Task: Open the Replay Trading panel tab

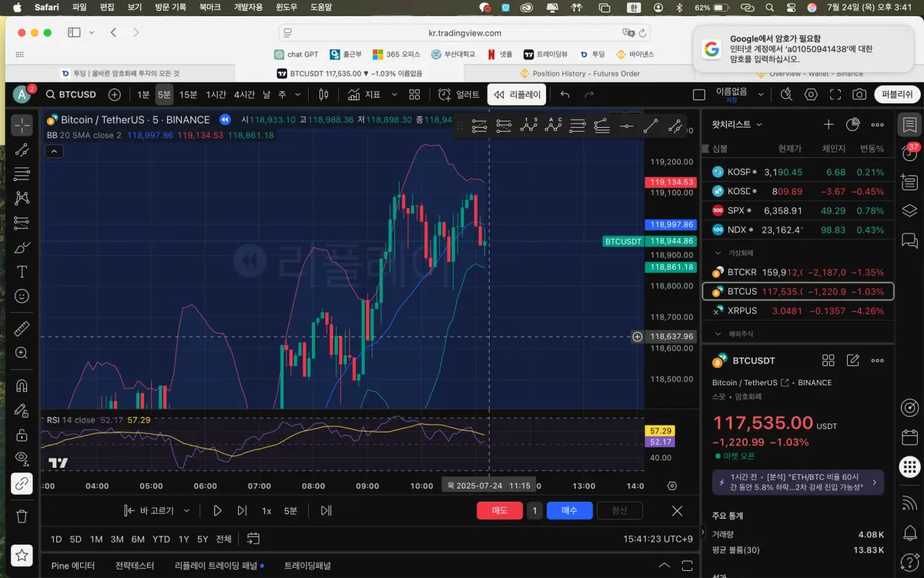Action: [x=219, y=566]
